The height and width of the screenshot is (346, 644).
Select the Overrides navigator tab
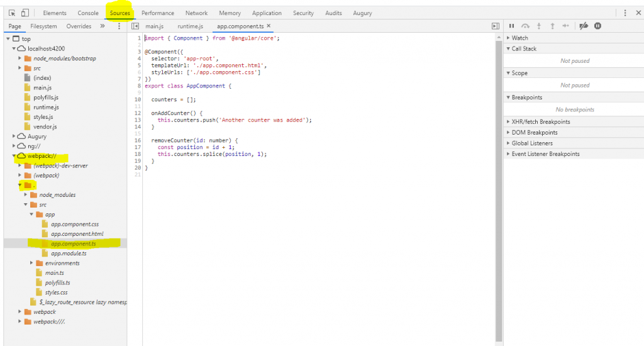[x=79, y=26]
